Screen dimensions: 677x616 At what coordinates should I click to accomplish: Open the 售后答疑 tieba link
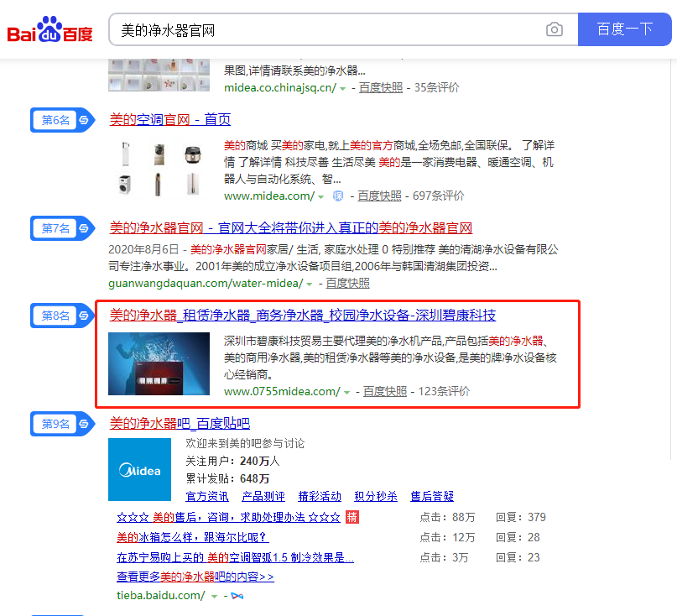(x=432, y=496)
